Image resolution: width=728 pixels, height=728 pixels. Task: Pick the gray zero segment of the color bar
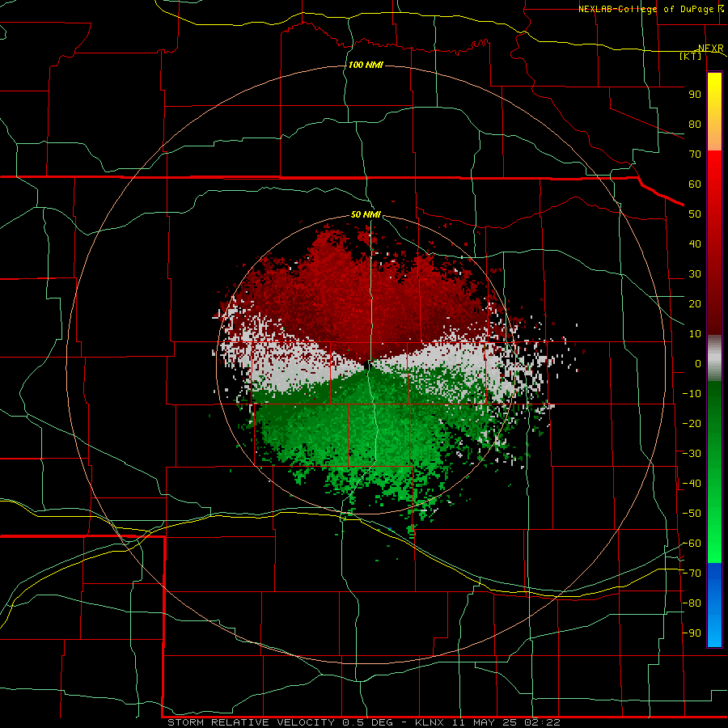(x=714, y=358)
